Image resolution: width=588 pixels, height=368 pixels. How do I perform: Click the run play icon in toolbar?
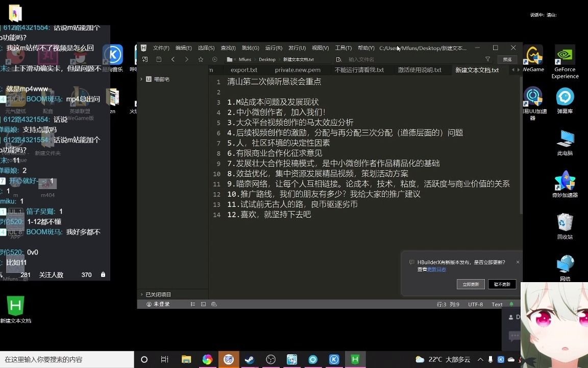pos(214,59)
